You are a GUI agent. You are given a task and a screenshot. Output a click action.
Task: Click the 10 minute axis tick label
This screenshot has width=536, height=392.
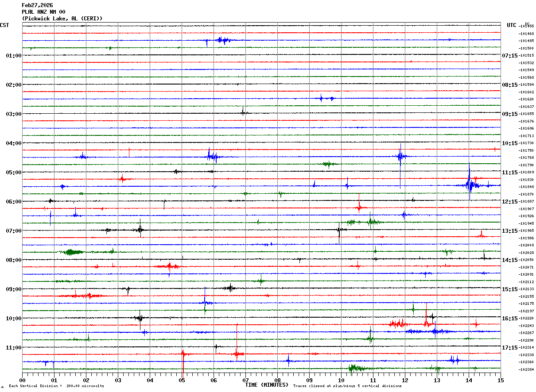coord(341,380)
